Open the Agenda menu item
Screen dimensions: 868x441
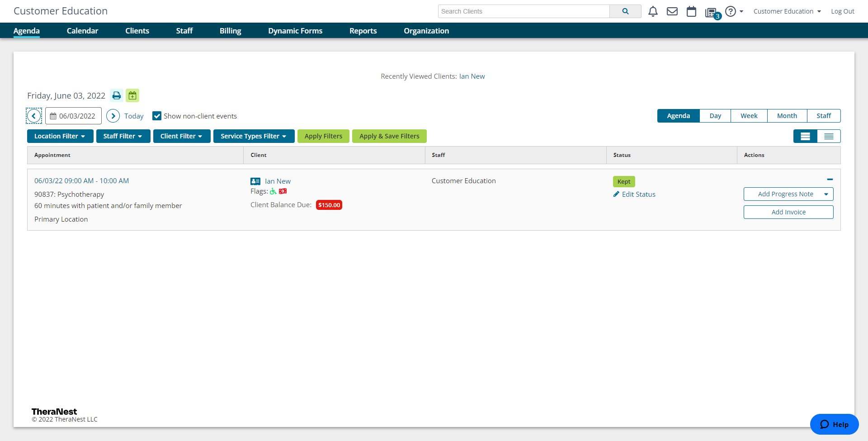[27, 31]
